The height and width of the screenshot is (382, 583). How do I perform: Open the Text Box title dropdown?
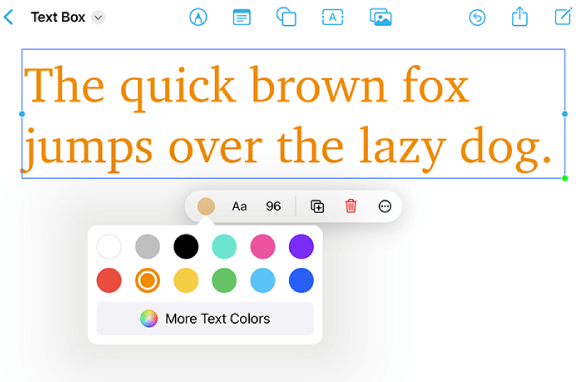click(98, 17)
